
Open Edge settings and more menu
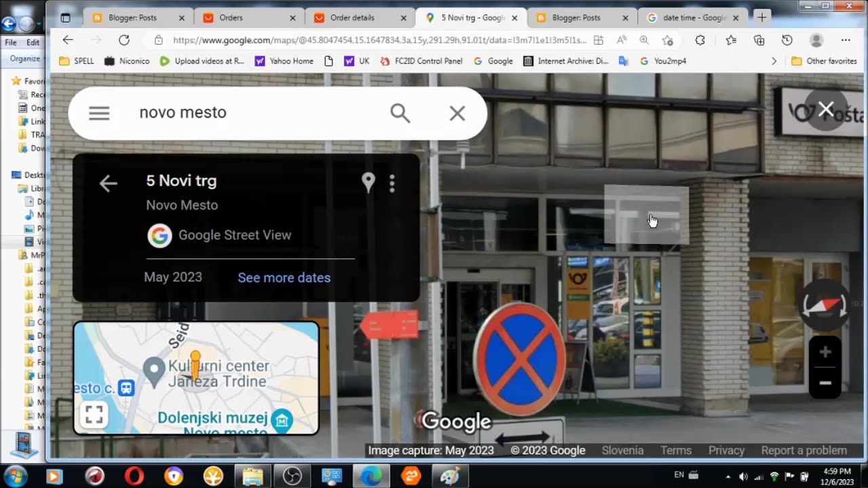pos(846,40)
